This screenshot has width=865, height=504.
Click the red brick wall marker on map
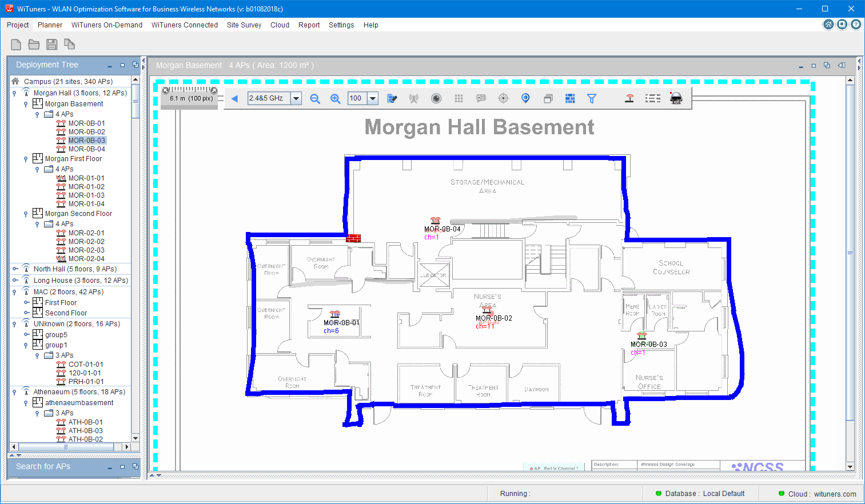353,238
